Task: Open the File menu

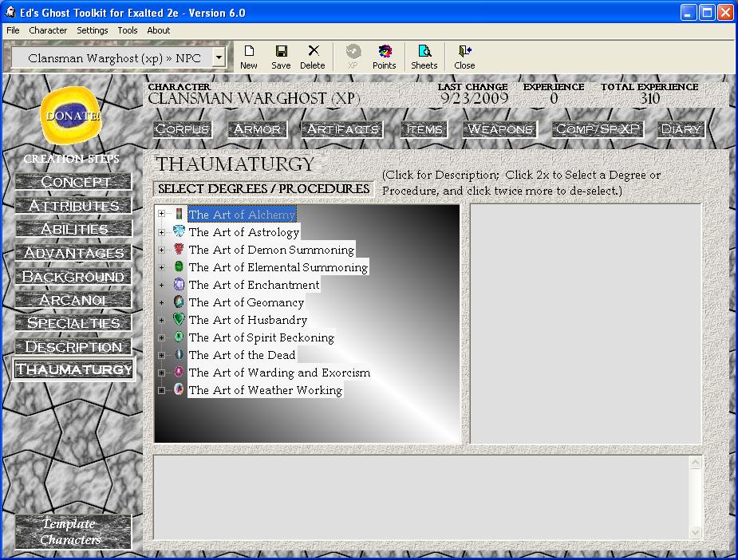Action: (x=13, y=30)
